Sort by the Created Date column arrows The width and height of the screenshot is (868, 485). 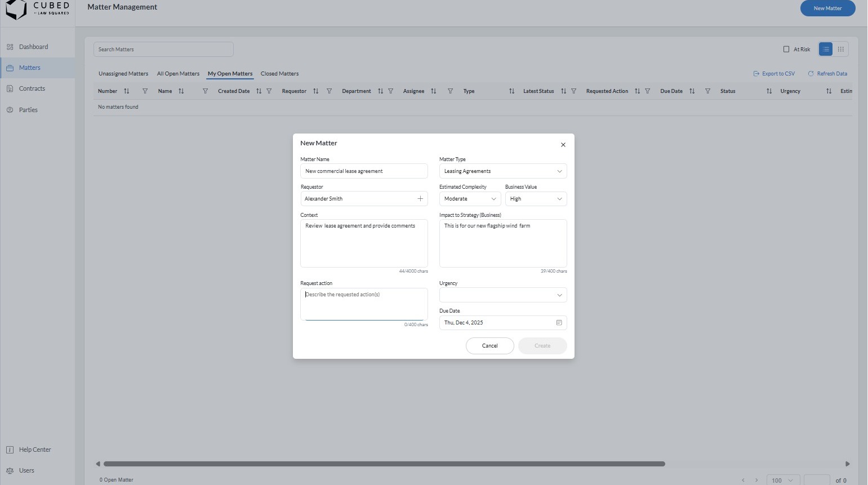click(259, 91)
